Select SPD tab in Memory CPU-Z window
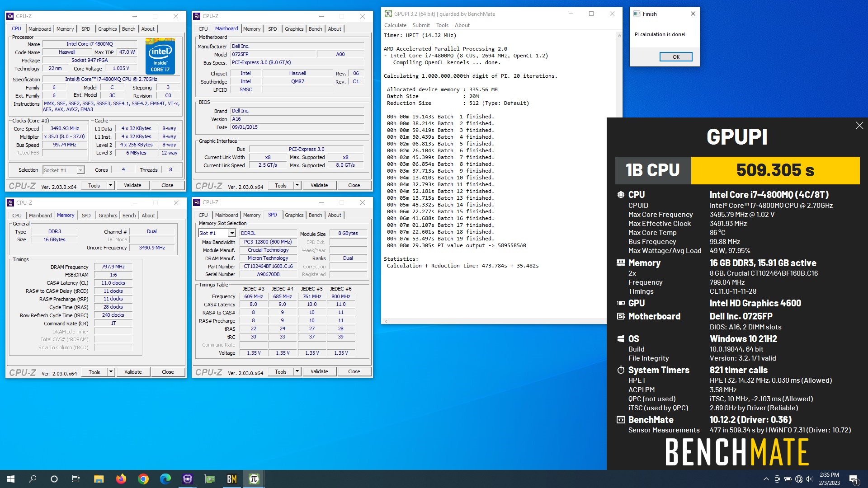The height and width of the screenshot is (488, 868). pyautogui.click(x=86, y=216)
